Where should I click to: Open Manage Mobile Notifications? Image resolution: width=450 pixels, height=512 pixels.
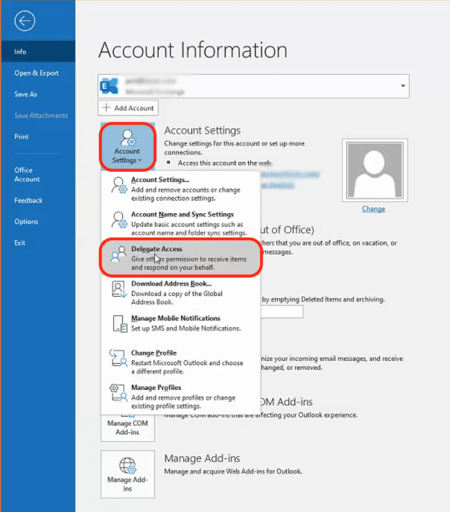[x=180, y=323]
